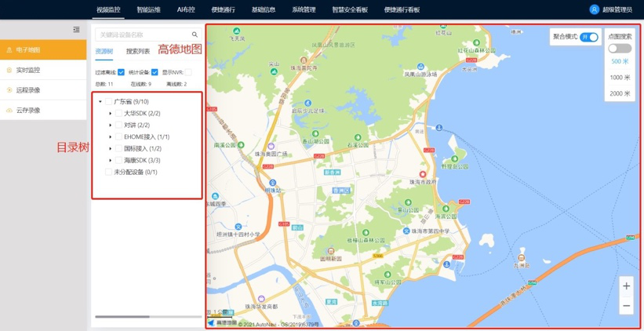Click the 石溪公园 park marker
The image size is (644, 331).
pos(358,136)
